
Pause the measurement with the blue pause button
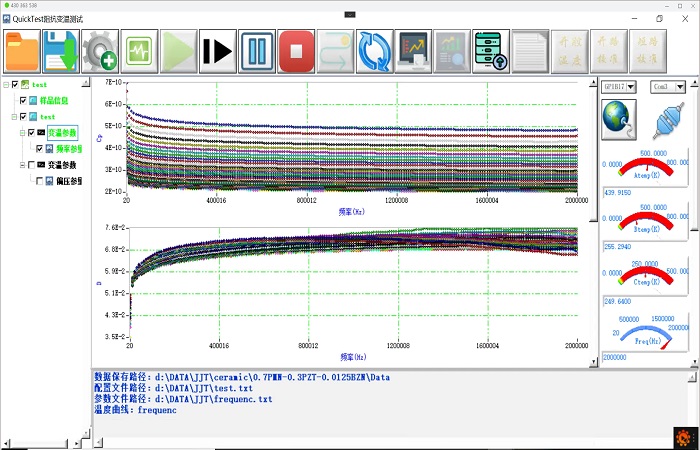tap(257, 51)
